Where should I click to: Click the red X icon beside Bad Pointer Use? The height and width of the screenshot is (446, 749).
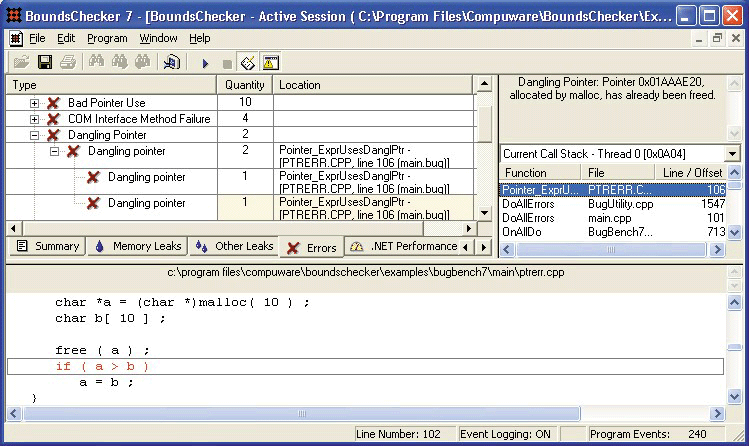point(54,103)
